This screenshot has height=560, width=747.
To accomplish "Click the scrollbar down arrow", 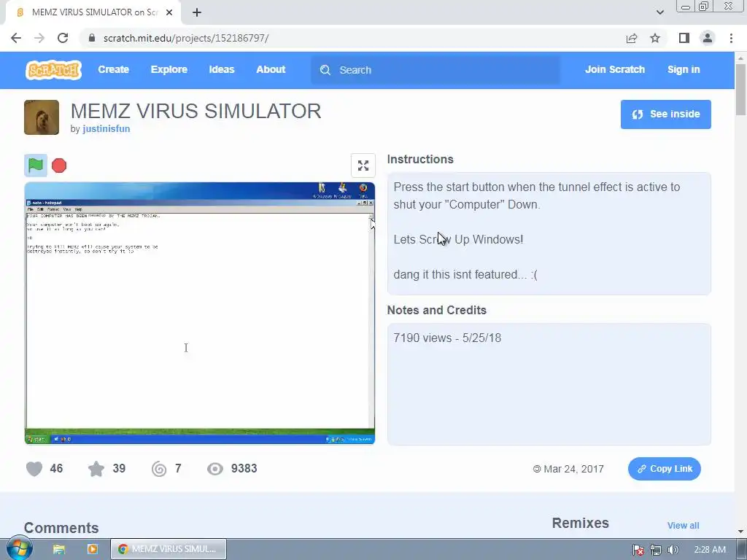I will [x=740, y=532].
